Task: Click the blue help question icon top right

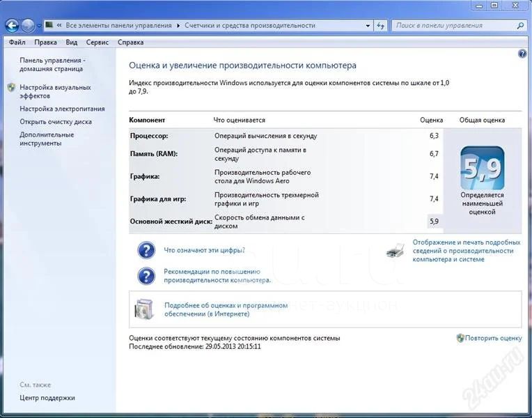Action: pos(522,54)
